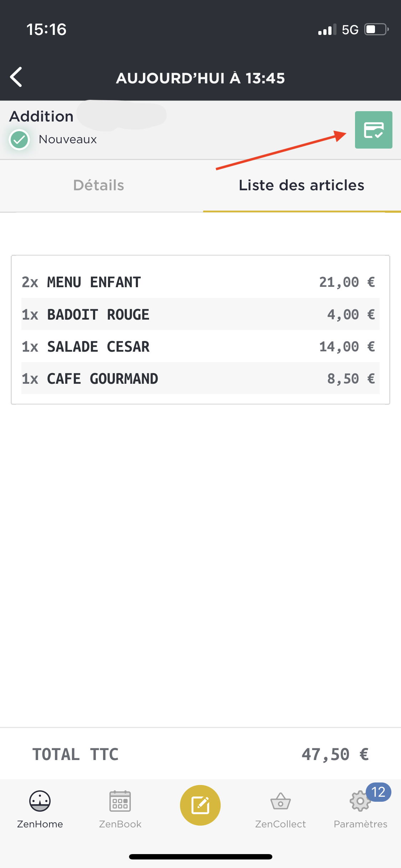
Task: Select the CAFE GOURMAND item row
Action: point(200,378)
